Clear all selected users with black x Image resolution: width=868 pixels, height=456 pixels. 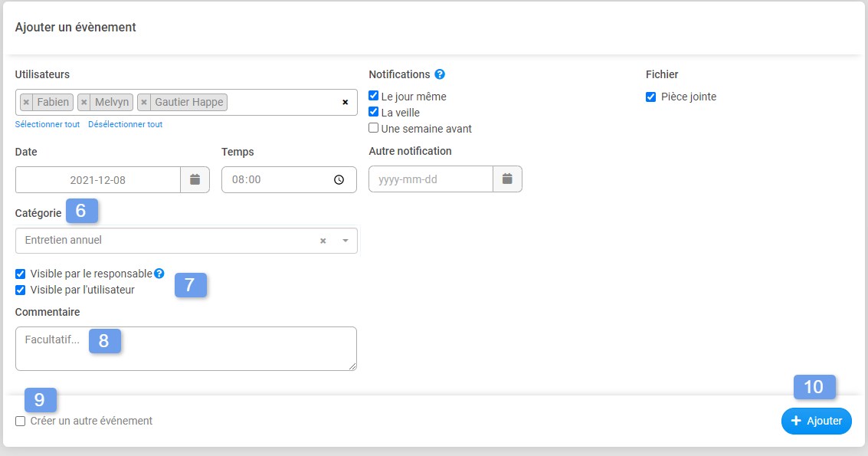[345, 102]
